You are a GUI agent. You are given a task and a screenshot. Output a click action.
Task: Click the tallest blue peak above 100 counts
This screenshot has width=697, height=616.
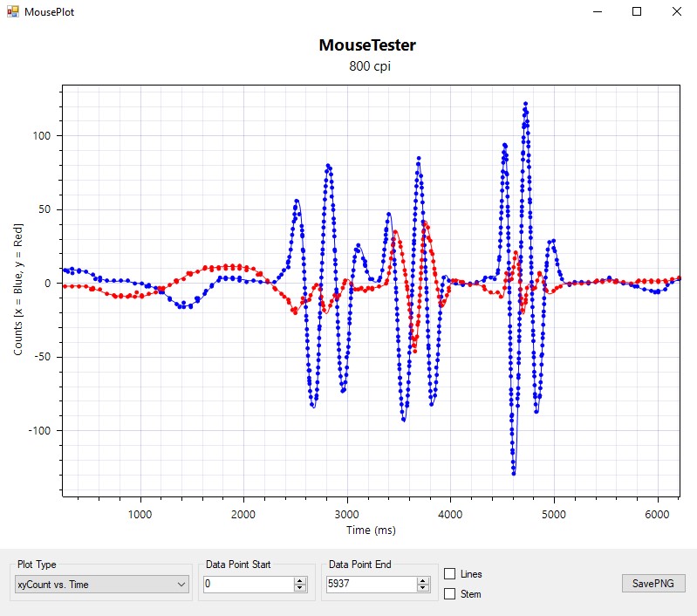click(x=525, y=104)
